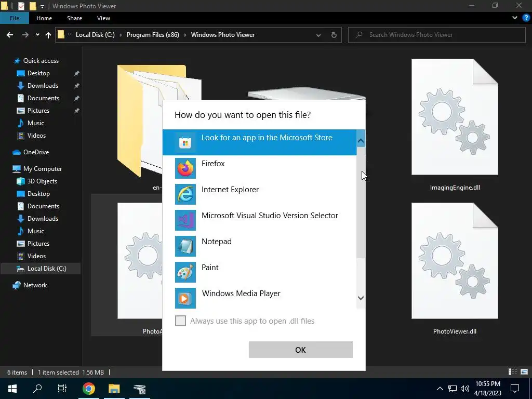Open network status in the system tray
Screen dimensions: 532x399
pyautogui.click(x=453, y=389)
